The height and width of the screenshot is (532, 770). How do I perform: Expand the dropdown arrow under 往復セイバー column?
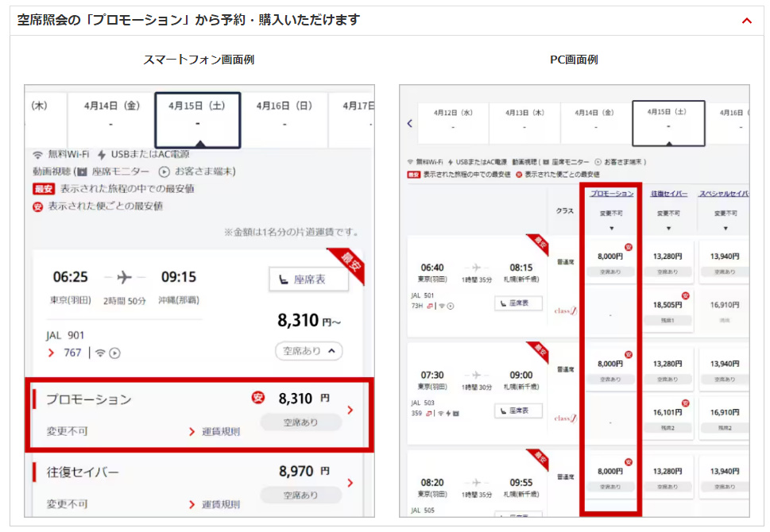[x=669, y=229]
